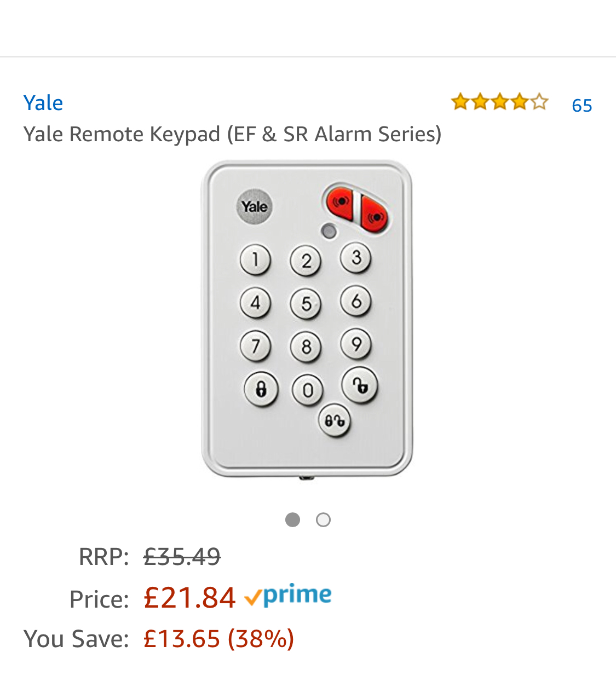Click the open padlock key on keypad
The width and height of the screenshot is (616, 687).
[359, 385]
